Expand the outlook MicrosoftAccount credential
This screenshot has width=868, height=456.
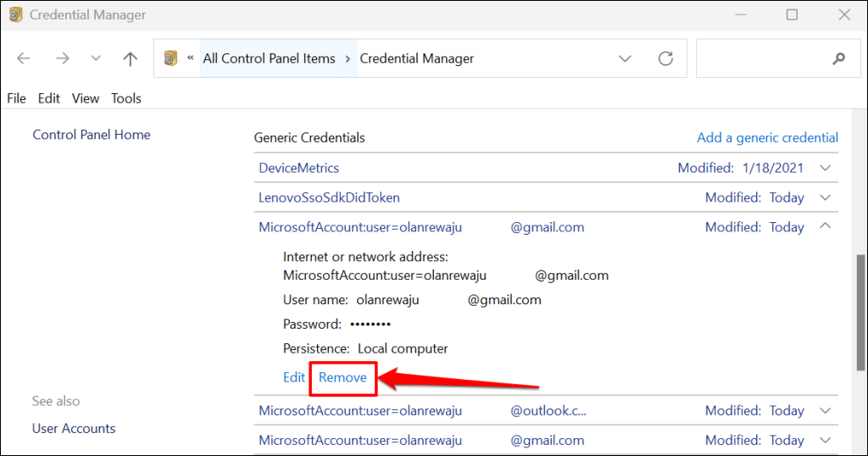point(826,410)
